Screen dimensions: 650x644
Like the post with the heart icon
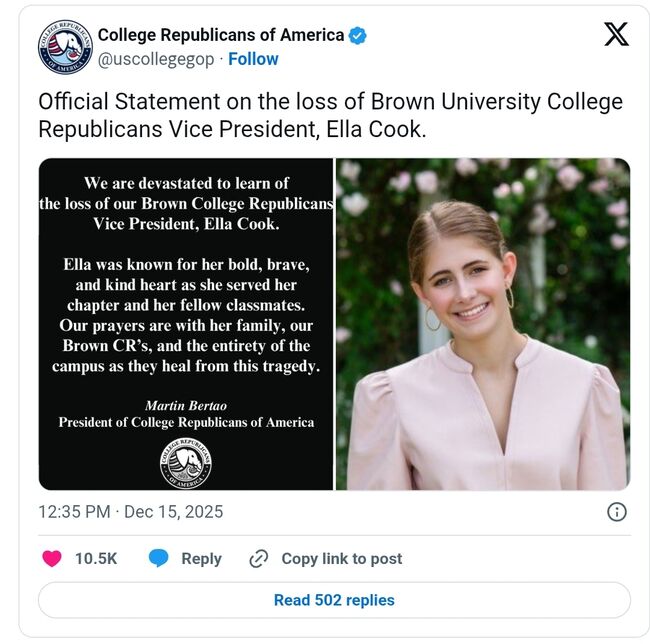coord(52,559)
